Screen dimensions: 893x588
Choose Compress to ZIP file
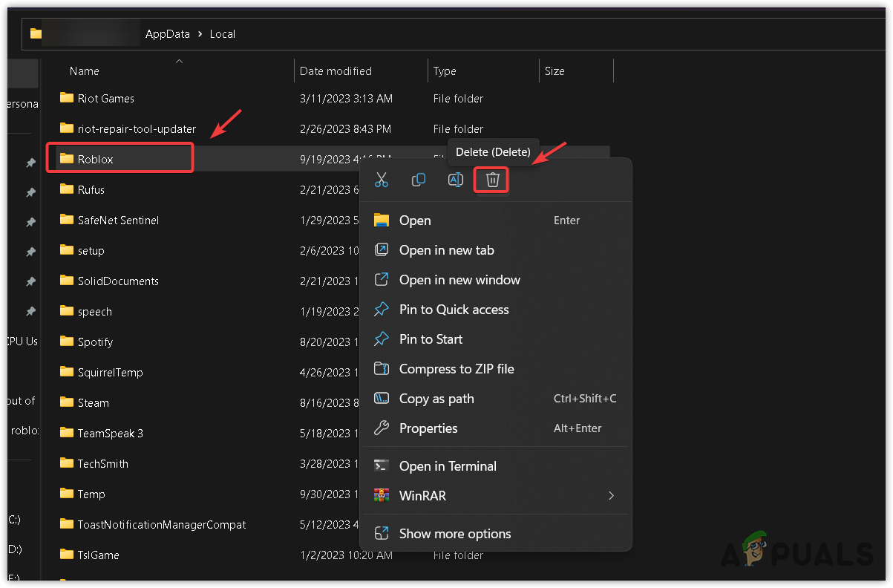pyautogui.click(x=456, y=369)
